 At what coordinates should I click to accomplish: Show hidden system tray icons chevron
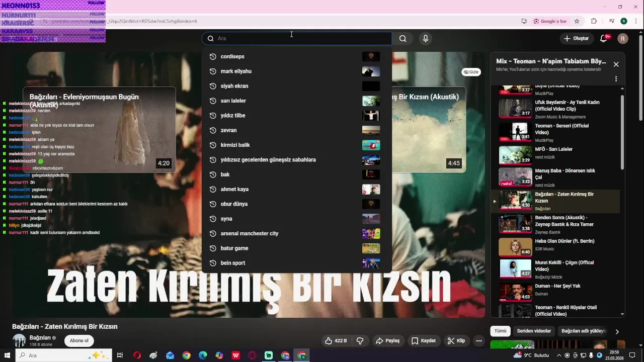coord(558,355)
